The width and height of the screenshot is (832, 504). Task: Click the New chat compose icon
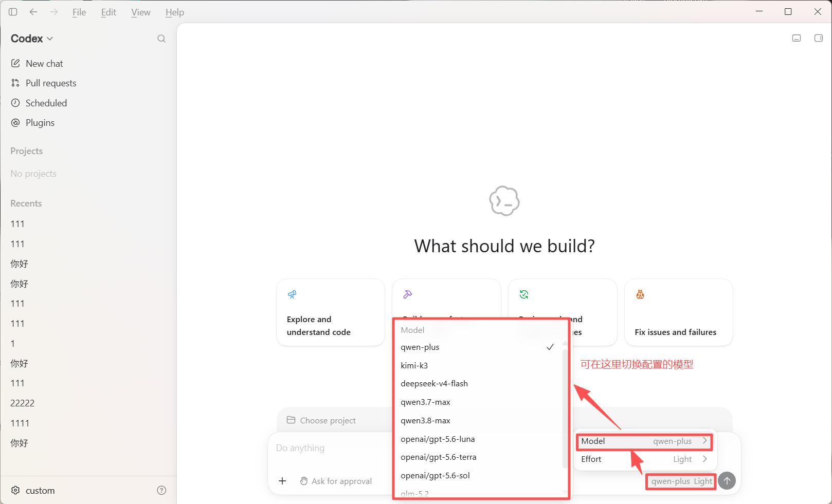[x=15, y=63]
